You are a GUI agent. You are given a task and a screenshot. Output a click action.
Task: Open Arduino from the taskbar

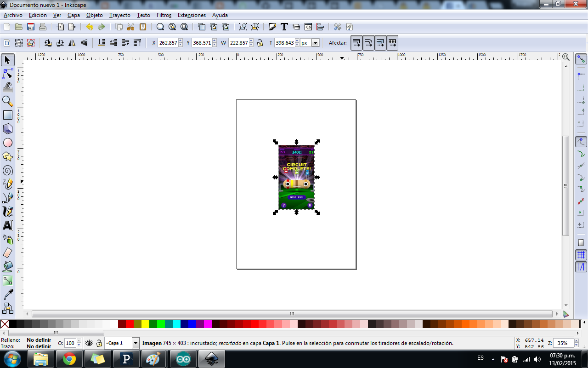point(183,359)
